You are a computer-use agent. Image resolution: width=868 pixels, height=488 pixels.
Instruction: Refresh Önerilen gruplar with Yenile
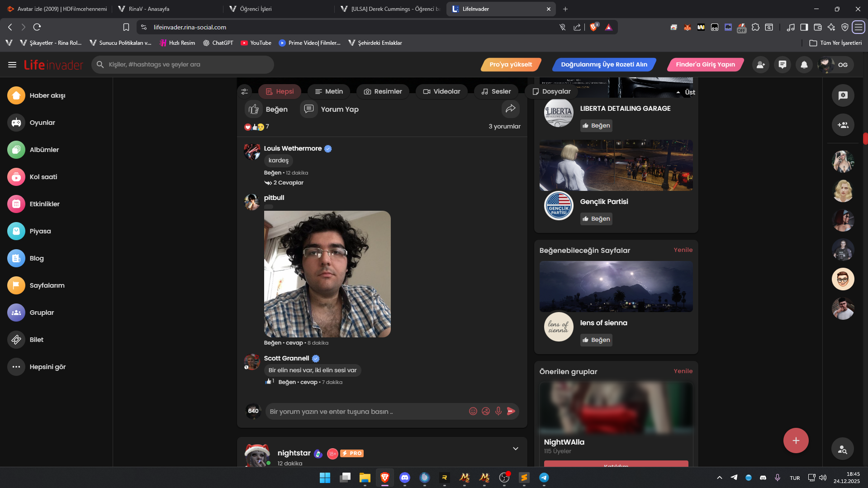[x=683, y=371]
